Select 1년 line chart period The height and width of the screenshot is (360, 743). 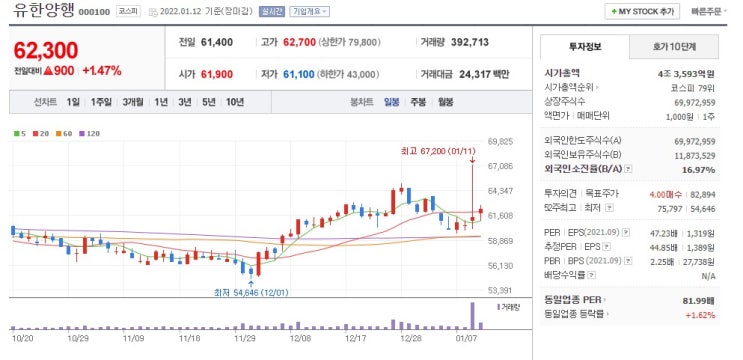[161, 102]
